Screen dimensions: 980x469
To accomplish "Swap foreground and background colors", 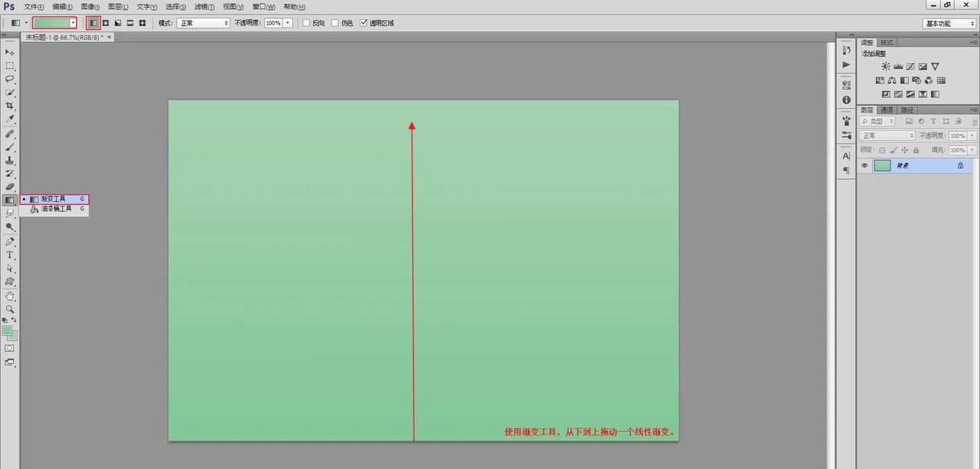I will click(x=14, y=320).
